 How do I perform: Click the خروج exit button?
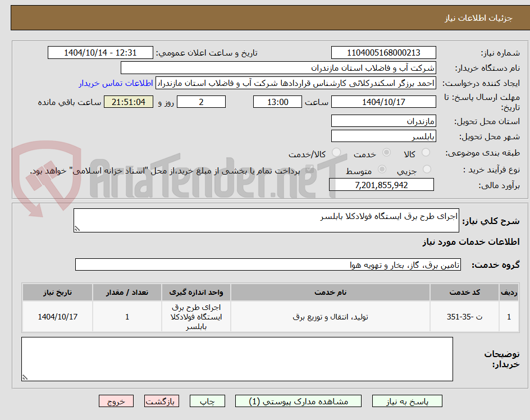pos(116,401)
